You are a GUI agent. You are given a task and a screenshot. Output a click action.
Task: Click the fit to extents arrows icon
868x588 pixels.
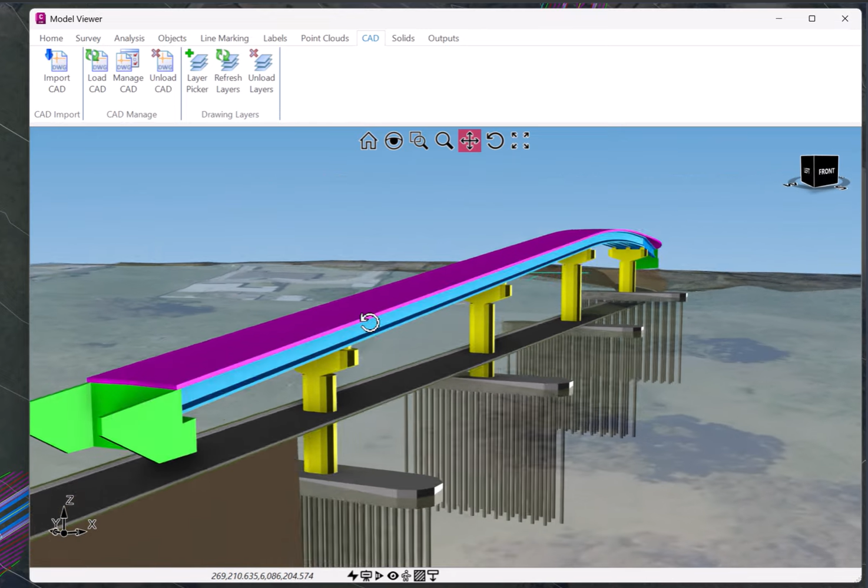pyautogui.click(x=520, y=141)
